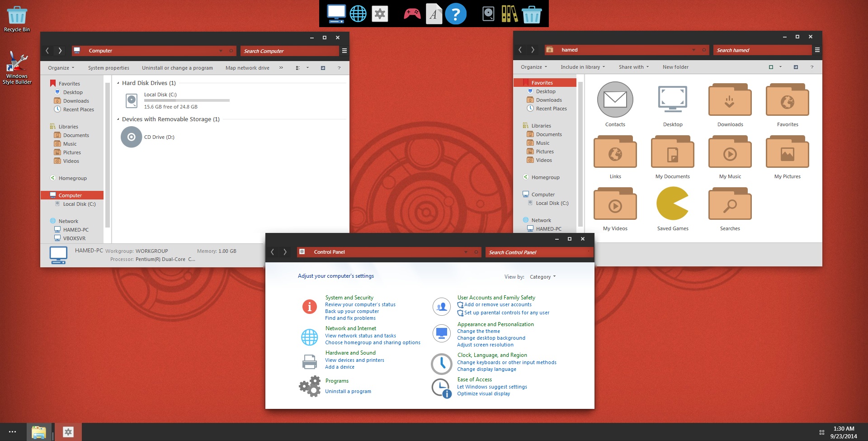Launch Windows Style Builder desktop shortcut
Screen dimensions: 868x441
(17, 67)
